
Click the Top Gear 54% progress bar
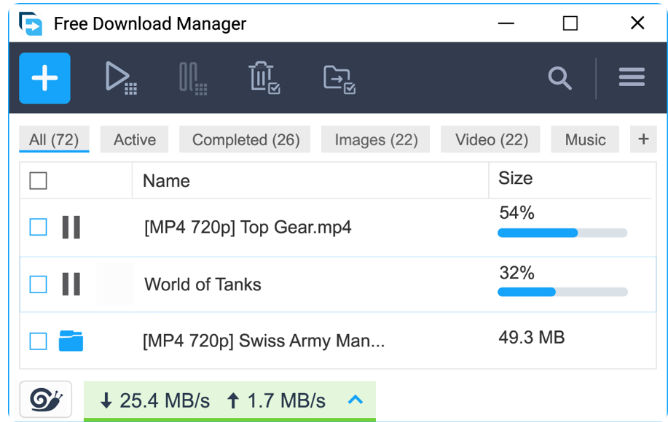(x=562, y=233)
